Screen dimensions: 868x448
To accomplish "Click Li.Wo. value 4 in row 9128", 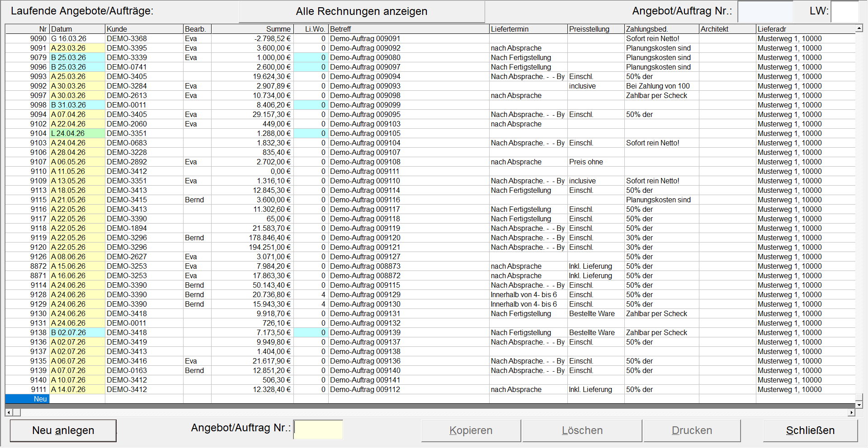I will (x=311, y=295).
